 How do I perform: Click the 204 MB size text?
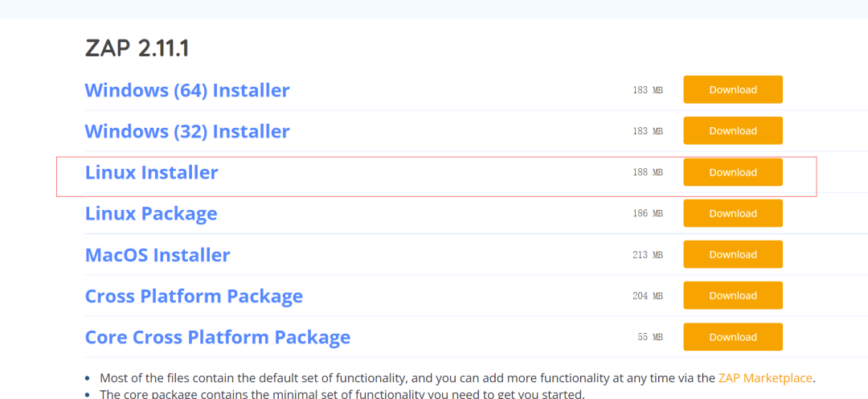pos(648,296)
